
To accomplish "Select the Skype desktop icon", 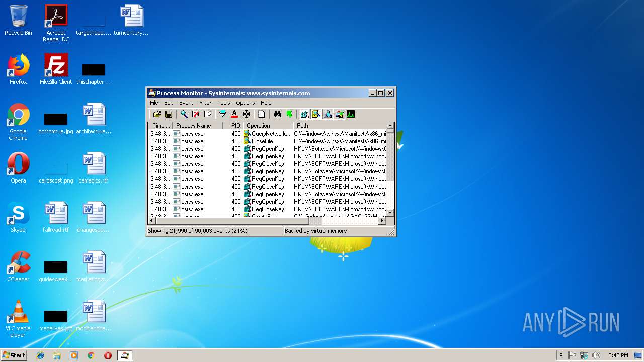I will (18, 217).
